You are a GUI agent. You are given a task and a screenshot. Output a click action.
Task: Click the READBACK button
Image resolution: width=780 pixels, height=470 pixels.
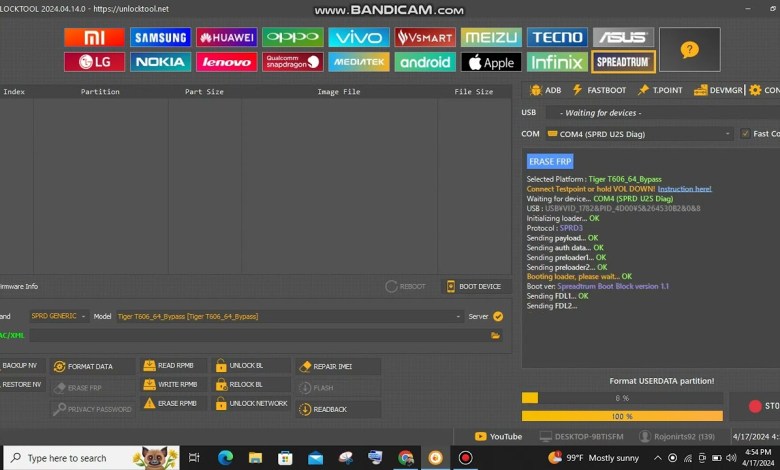point(338,409)
